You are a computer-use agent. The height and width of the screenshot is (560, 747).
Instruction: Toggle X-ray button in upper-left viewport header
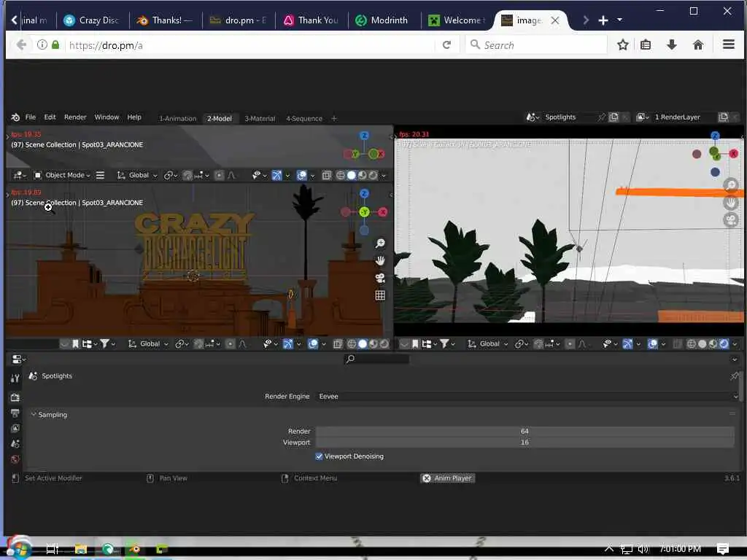coord(326,175)
